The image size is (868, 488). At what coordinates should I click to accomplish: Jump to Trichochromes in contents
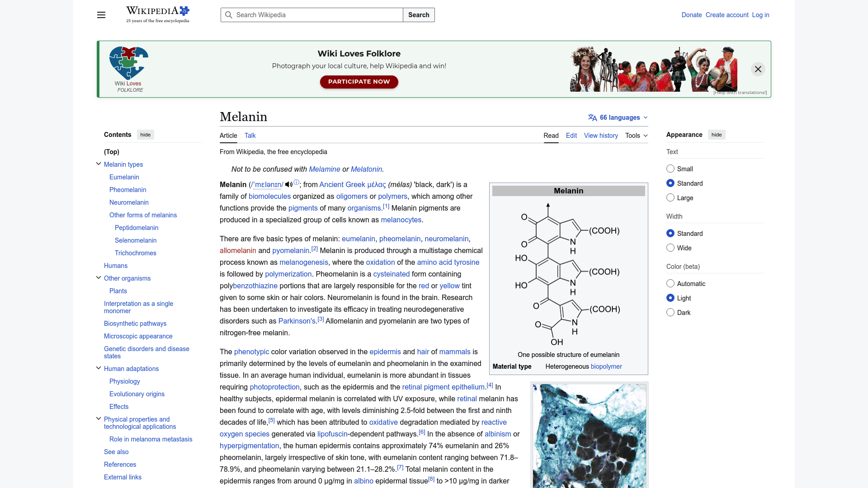[x=136, y=253]
